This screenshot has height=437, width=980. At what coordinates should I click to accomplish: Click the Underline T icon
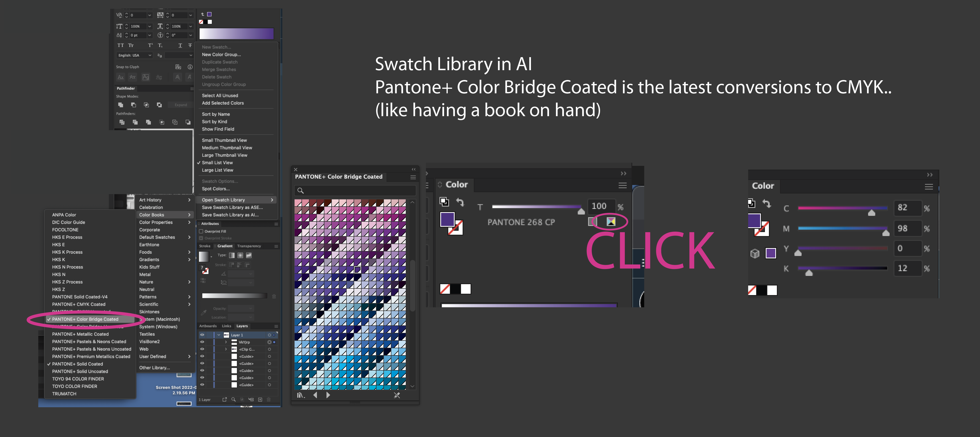click(x=180, y=45)
